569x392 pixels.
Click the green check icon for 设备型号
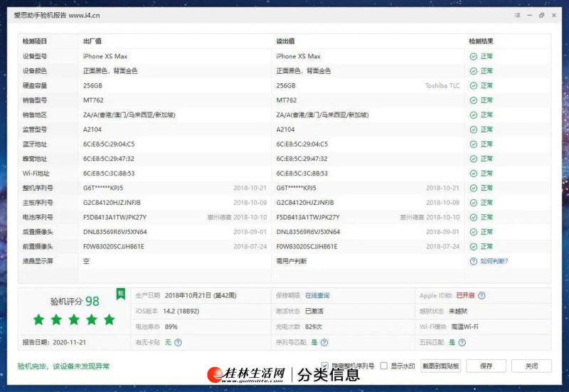coord(473,56)
